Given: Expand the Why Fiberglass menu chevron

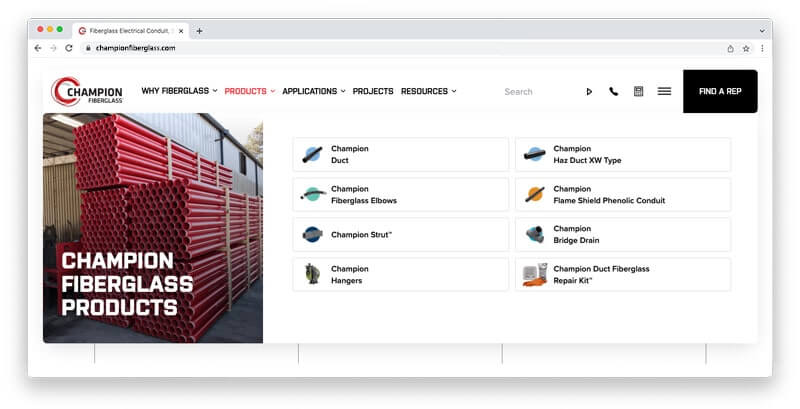Looking at the screenshot, I should [215, 91].
